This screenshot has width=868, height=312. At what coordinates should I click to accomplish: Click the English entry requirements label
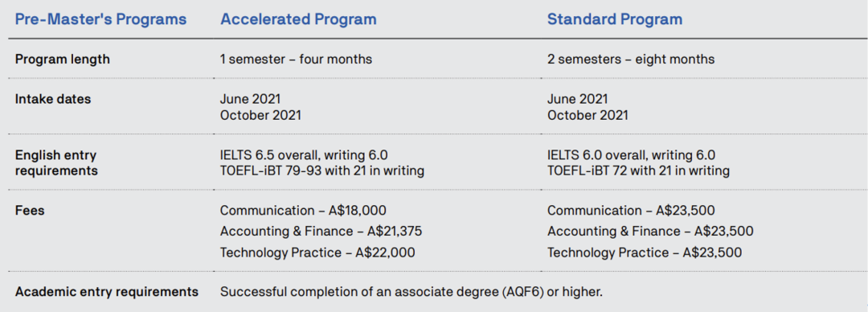click(x=56, y=163)
